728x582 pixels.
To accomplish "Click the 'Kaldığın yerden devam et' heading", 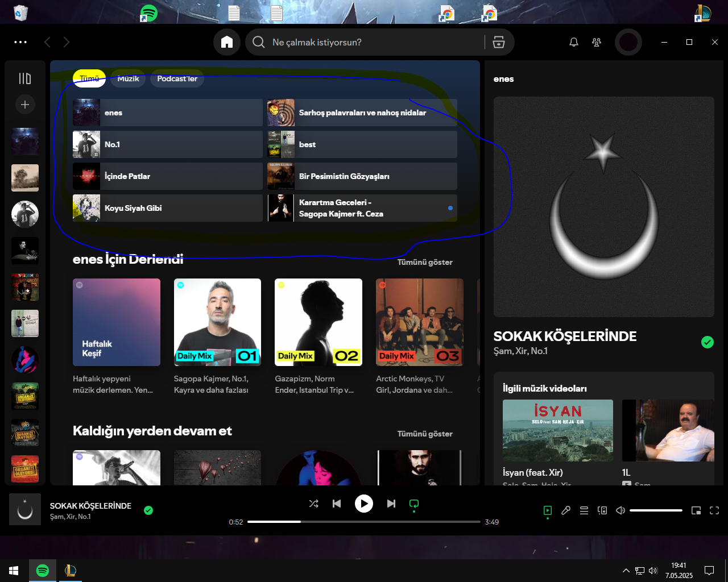I will (152, 431).
